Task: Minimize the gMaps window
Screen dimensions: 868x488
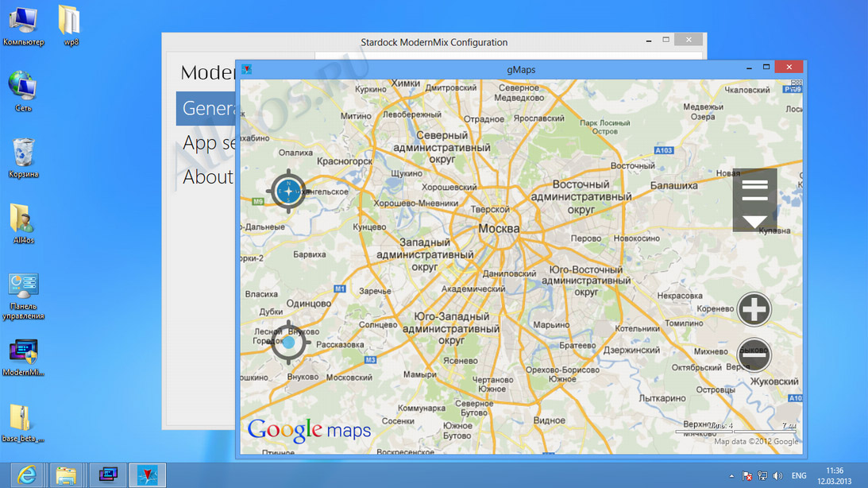Action: [x=749, y=68]
